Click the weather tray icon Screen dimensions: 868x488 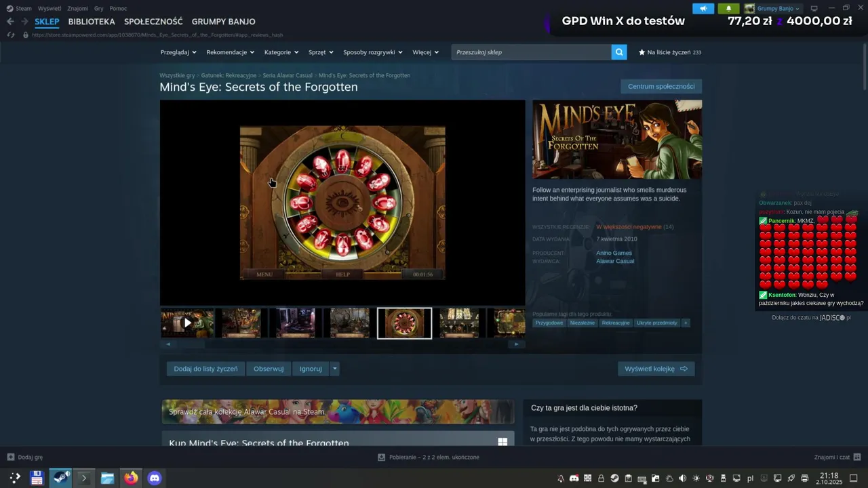(x=669, y=479)
